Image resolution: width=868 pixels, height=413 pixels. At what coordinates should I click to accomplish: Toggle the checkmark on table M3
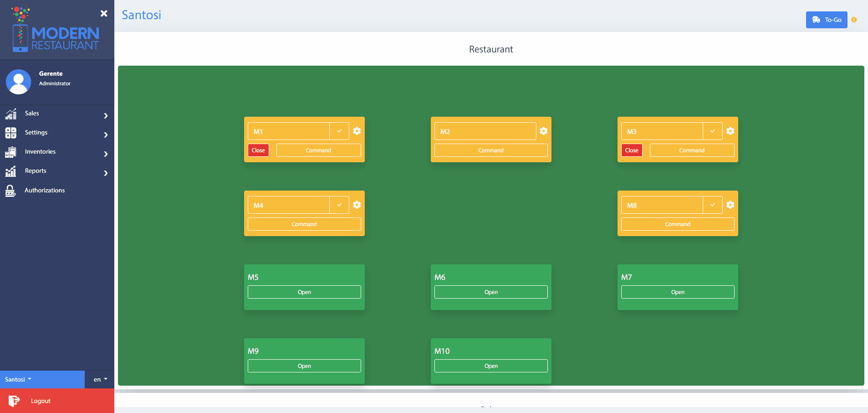[x=713, y=131]
